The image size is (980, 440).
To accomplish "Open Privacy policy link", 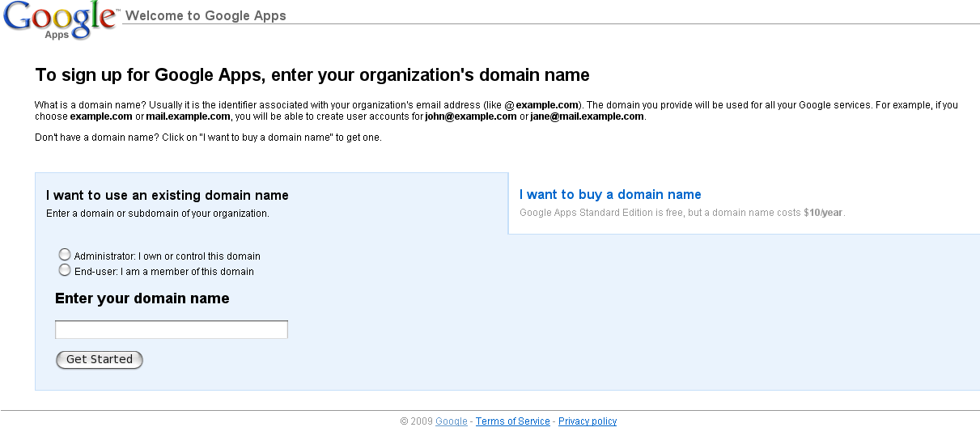I will [x=588, y=421].
